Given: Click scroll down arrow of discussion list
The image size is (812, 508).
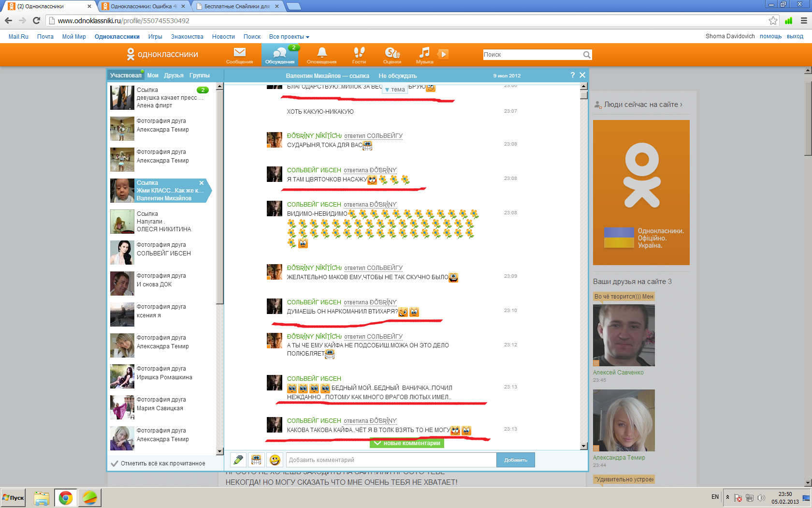Looking at the screenshot, I should pyautogui.click(x=220, y=451).
